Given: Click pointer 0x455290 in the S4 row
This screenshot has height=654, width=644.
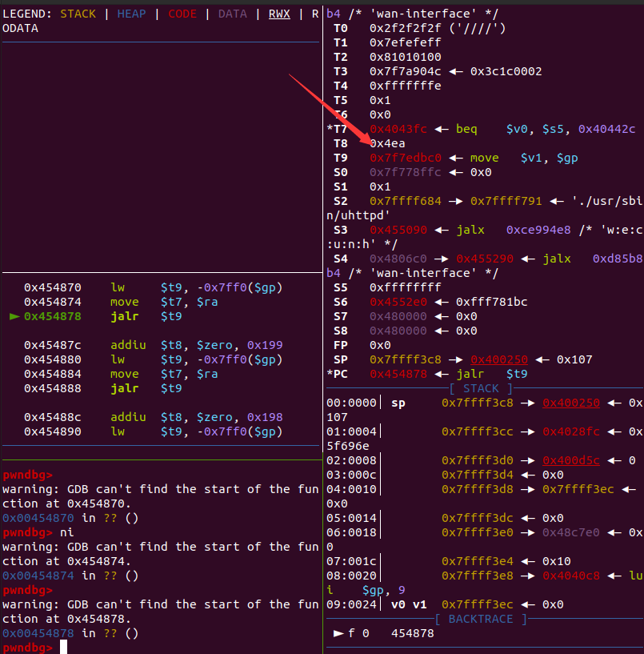Looking at the screenshot, I should [484, 259].
